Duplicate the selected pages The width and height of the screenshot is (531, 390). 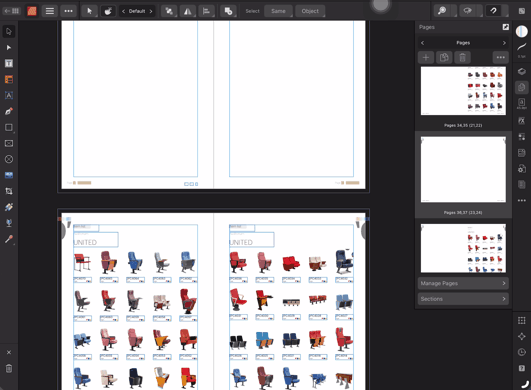point(444,57)
